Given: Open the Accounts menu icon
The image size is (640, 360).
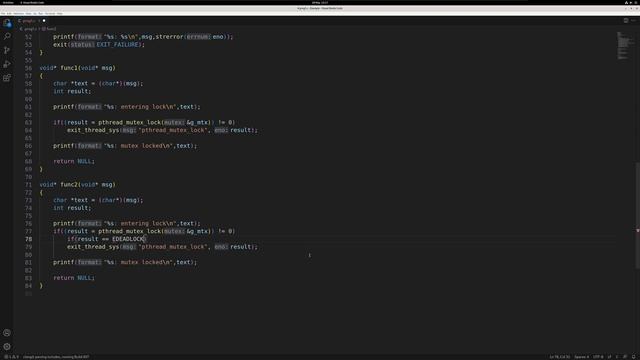Looking at the screenshot, I should point(7,333).
